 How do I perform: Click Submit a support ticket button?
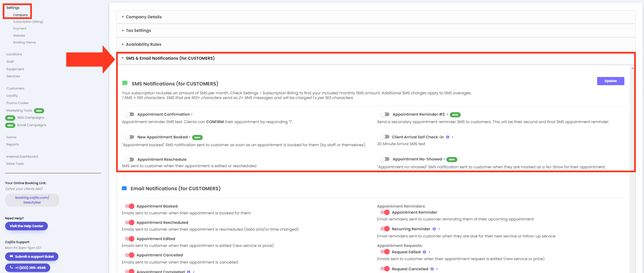[x=32, y=257]
